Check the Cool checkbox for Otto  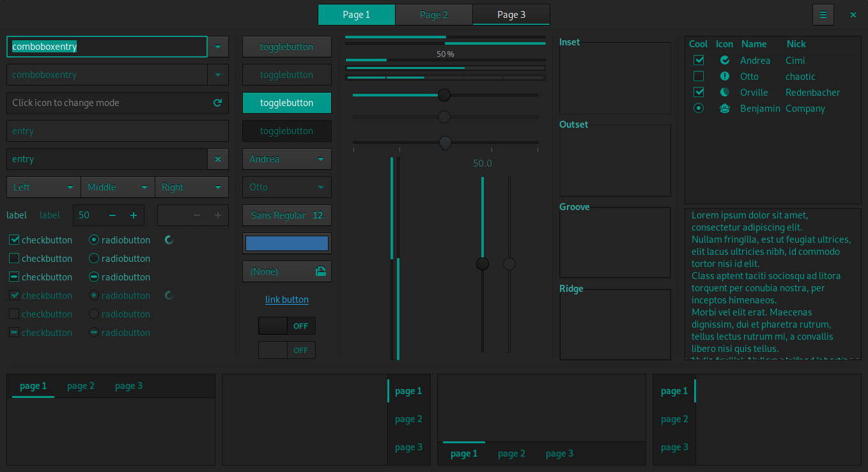click(x=699, y=76)
